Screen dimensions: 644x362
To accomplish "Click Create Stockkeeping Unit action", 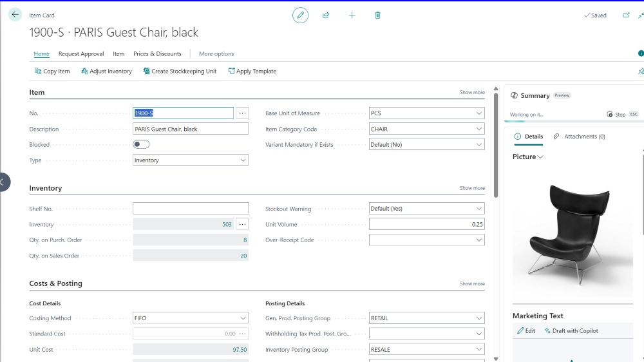I will pyautogui.click(x=180, y=71).
